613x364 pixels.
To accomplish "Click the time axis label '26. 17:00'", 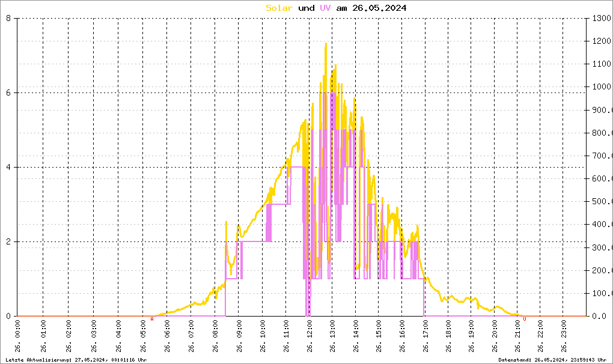I will point(425,336).
